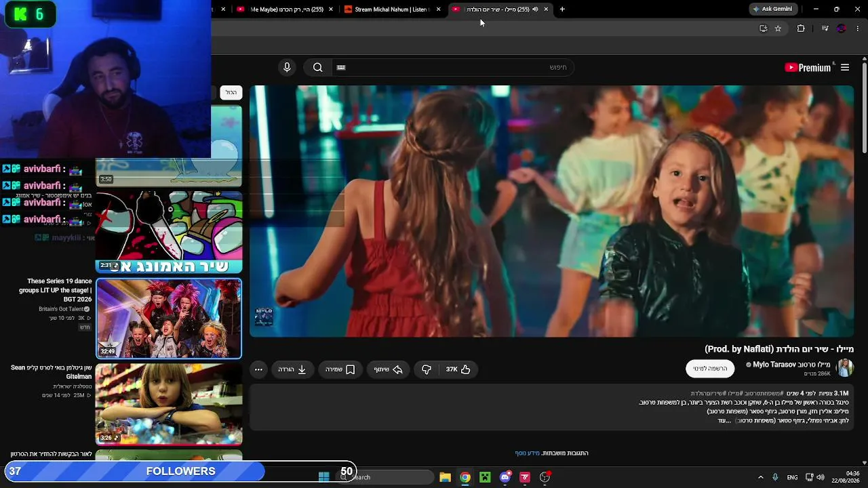Open File Explorer from the taskbar
868x488 pixels.
point(445,477)
